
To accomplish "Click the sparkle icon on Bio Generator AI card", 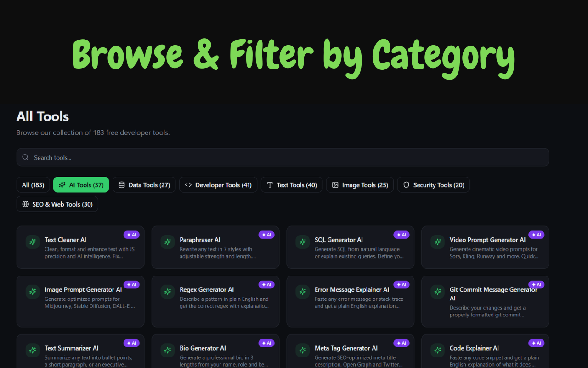I will tap(167, 351).
